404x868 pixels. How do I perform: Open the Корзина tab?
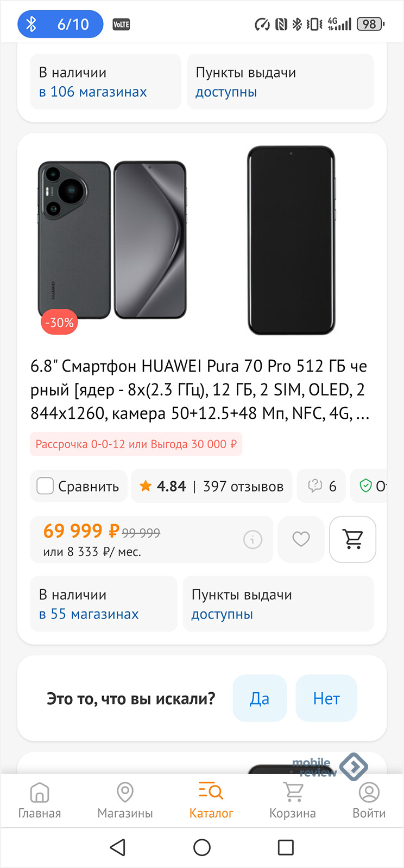point(293,800)
